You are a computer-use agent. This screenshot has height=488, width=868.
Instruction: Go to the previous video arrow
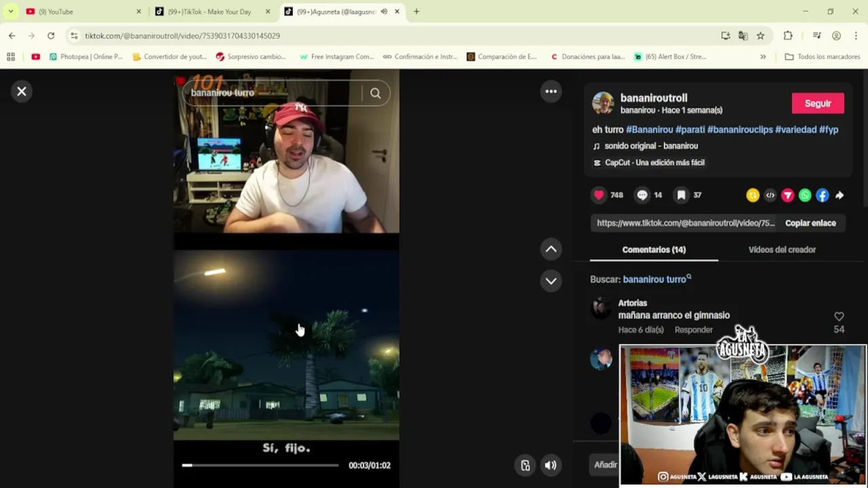pos(551,249)
